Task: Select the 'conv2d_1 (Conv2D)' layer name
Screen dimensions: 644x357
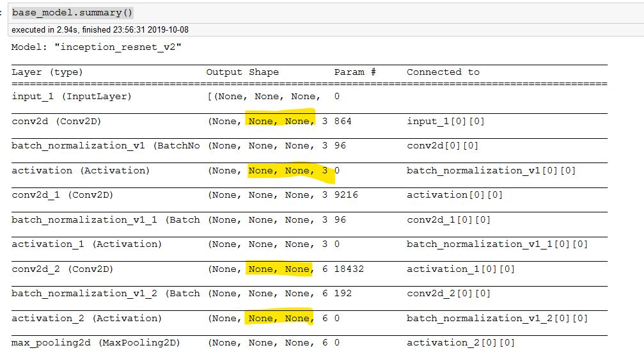Action: [63, 195]
